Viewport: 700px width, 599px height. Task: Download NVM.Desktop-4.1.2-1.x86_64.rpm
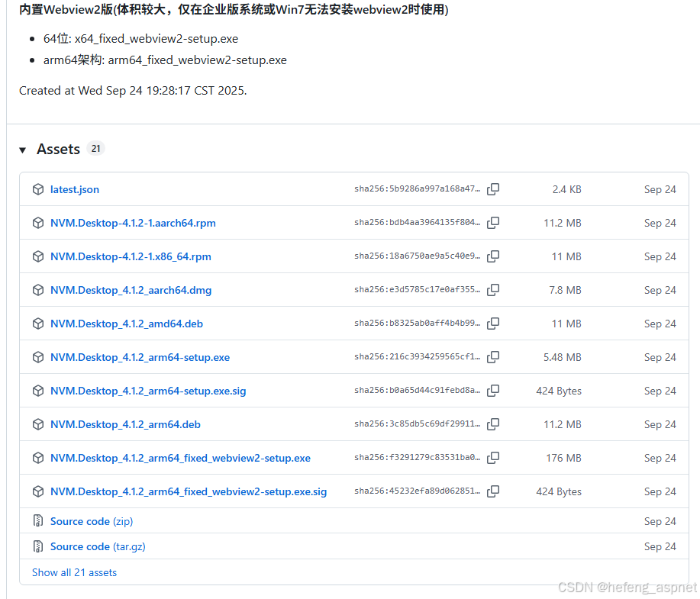(x=131, y=256)
